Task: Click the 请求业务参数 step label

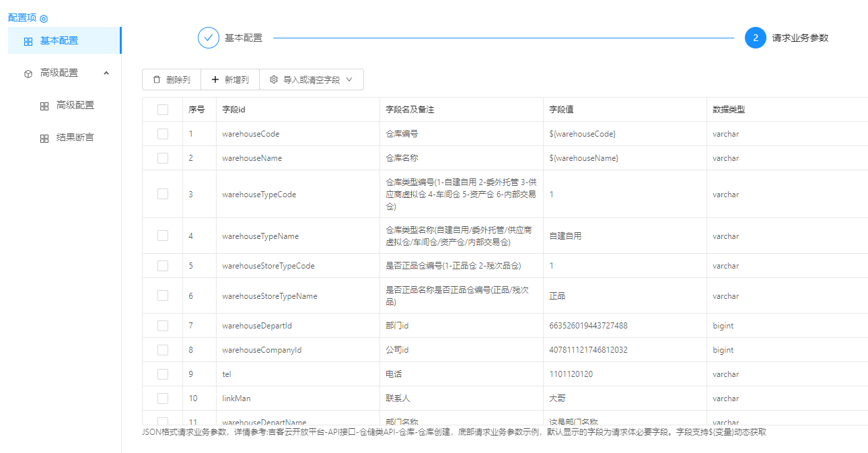Action: pyautogui.click(x=800, y=38)
